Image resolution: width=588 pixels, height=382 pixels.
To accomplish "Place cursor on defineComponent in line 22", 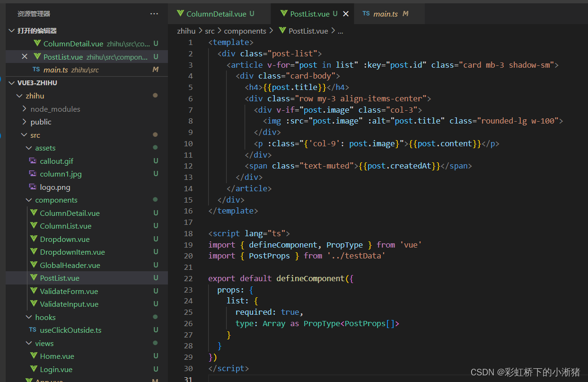I will [x=311, y=278].
